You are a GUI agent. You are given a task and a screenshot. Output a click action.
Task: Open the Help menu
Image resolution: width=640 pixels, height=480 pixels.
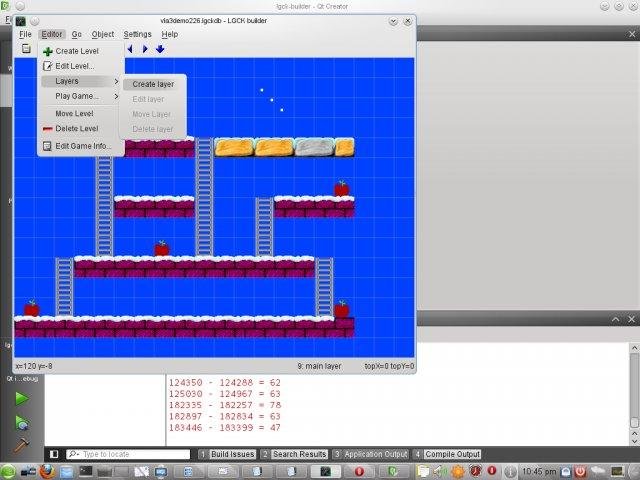coord(169,34)
